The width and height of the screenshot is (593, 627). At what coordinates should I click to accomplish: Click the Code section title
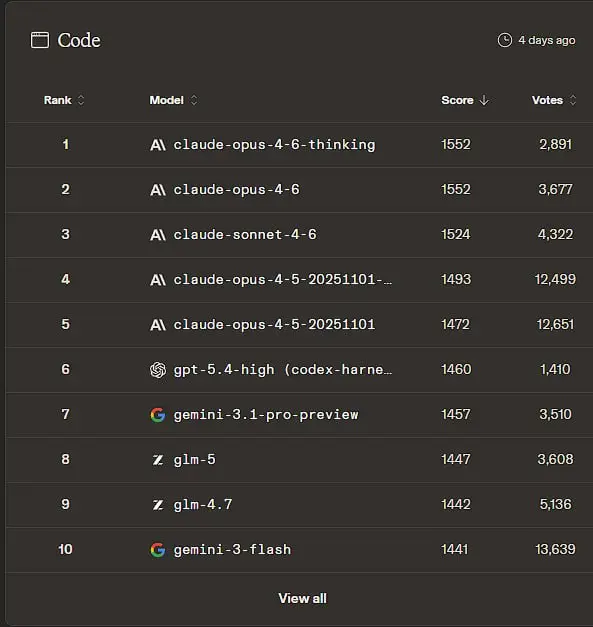pos(79,40)
